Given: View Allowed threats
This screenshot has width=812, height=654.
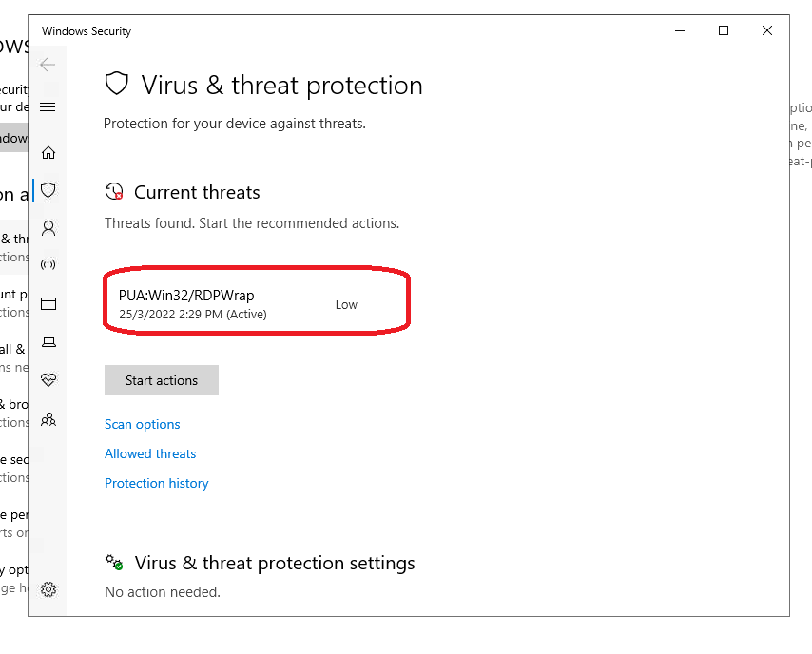Looking at the screenshot, I should tap(149, 453).
